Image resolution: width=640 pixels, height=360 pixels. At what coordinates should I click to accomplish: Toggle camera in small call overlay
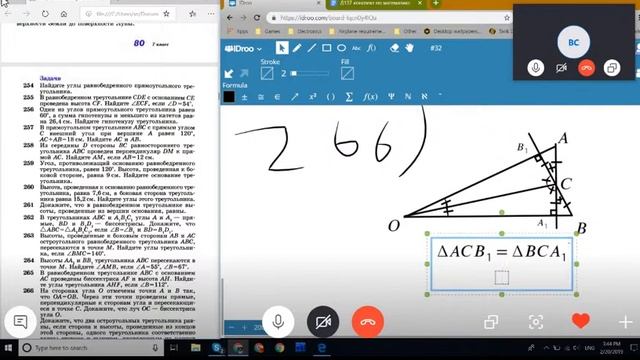pos(561,68)
